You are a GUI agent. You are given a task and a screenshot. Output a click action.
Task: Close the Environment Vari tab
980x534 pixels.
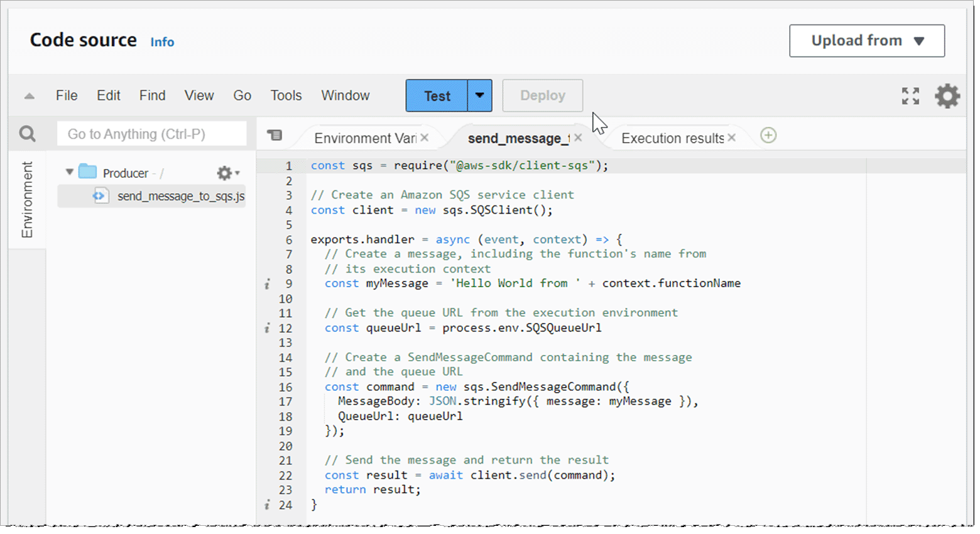[x=425, y=138]
